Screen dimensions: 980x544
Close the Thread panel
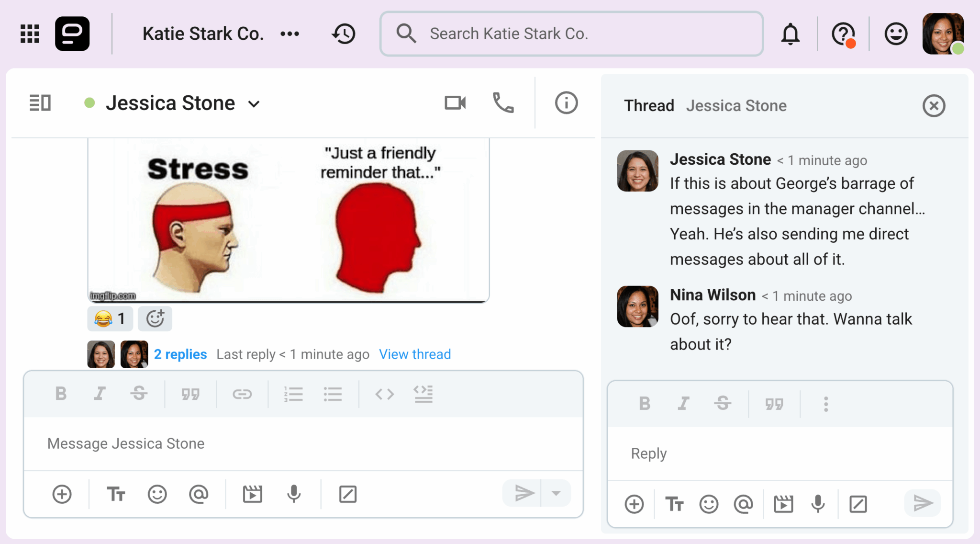point(934,105)
